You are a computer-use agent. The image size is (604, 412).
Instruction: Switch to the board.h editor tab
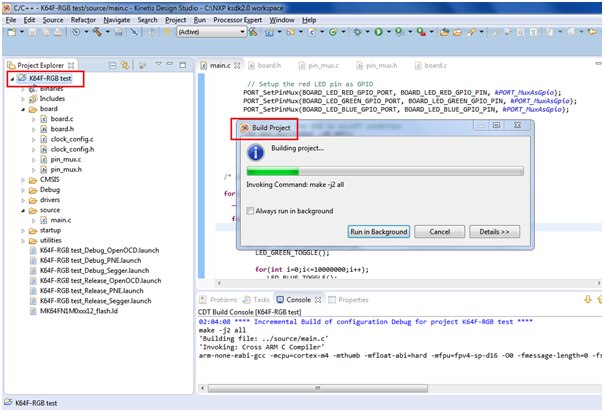(x=265, y=65)
